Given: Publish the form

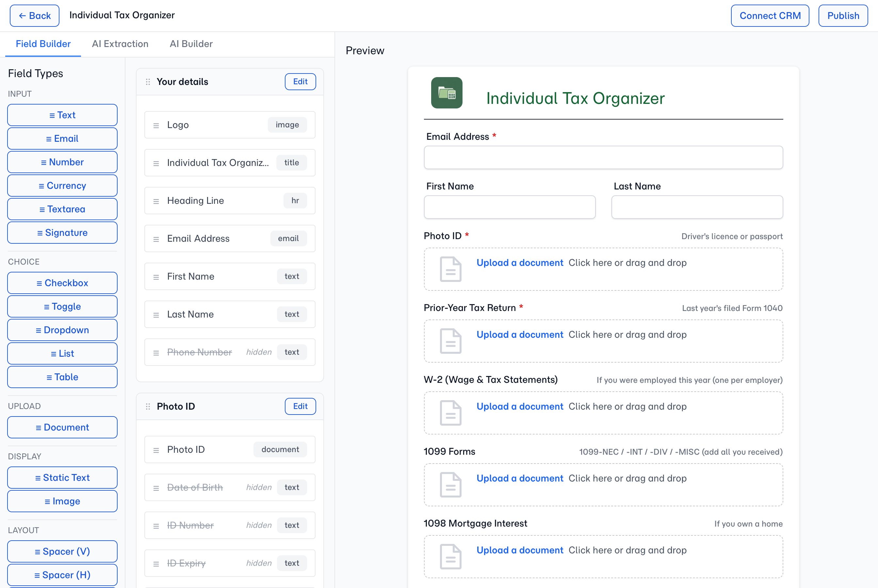Looking at the screenshot, I should tap(843, 16).
